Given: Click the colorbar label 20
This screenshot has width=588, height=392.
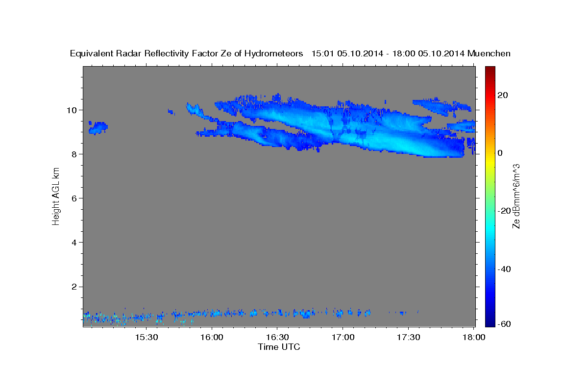Looking at the screenshot, I should pos(502,95).
